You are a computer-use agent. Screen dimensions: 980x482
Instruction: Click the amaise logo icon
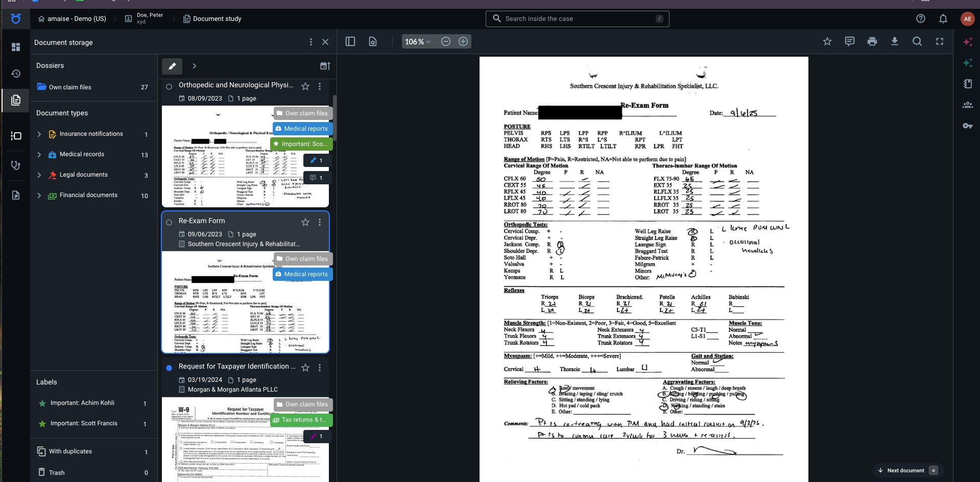pos(16,19)
